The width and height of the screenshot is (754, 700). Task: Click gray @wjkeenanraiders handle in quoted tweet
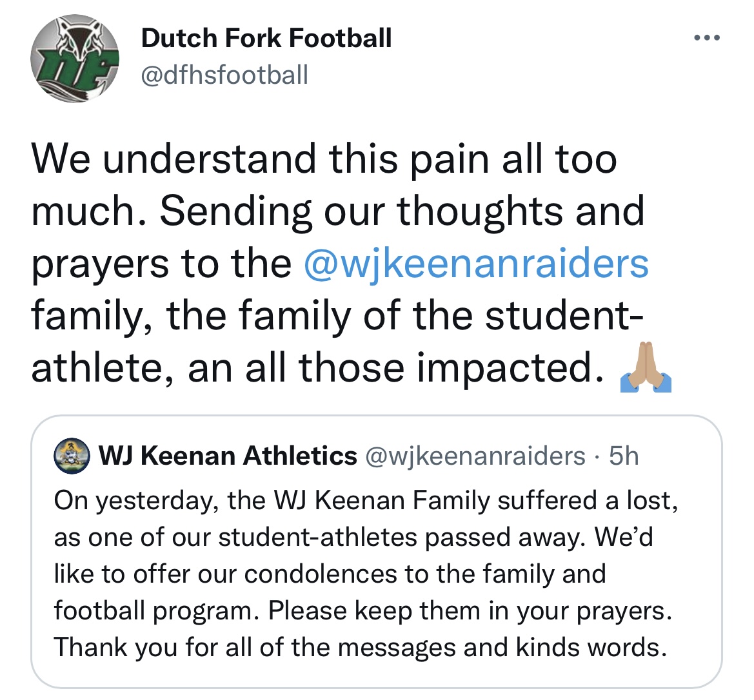pyautogui.click(x=475, y=456)
